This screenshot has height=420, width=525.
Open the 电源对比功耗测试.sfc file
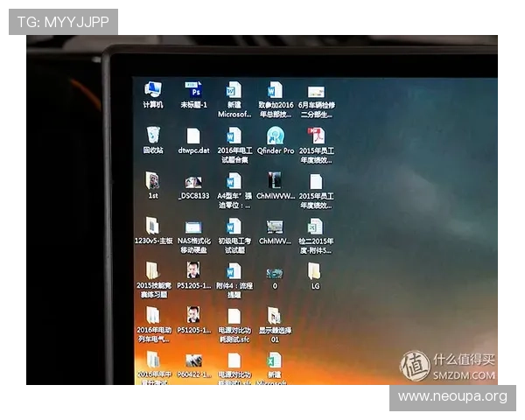pos(234,317)
